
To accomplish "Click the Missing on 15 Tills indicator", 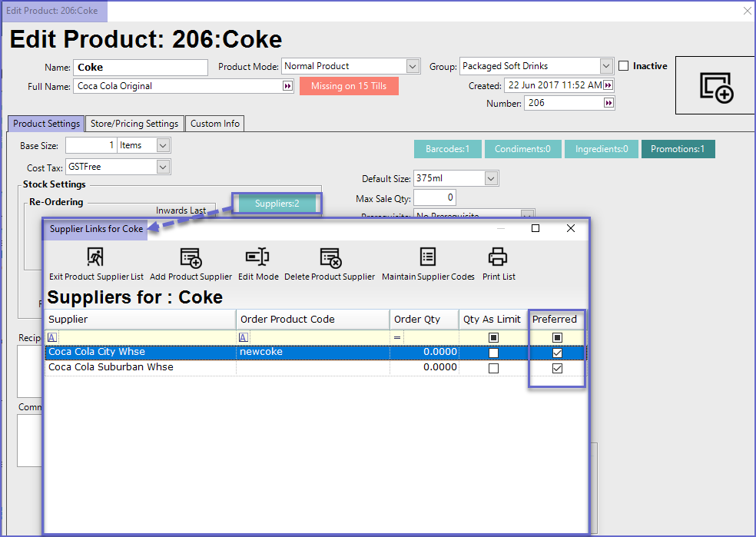I will [x=349, y=86].
